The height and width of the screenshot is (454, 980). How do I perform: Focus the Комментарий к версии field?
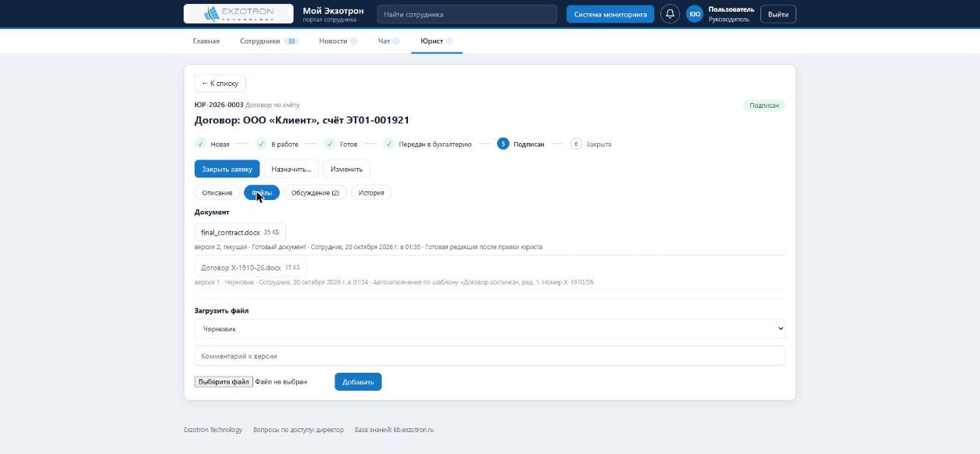[x=489, y=356]
